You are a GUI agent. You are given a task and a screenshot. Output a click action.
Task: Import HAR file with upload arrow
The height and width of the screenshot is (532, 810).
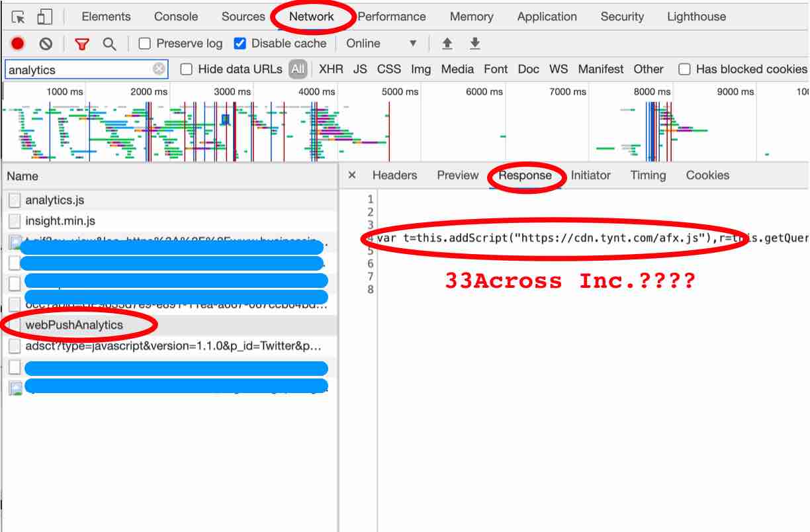(447, 44)
